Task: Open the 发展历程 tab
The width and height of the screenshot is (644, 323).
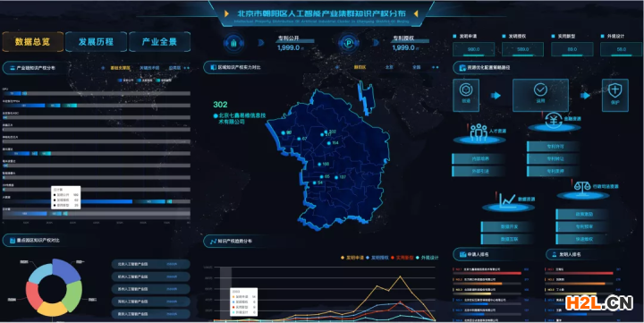Action: point(96,42)
